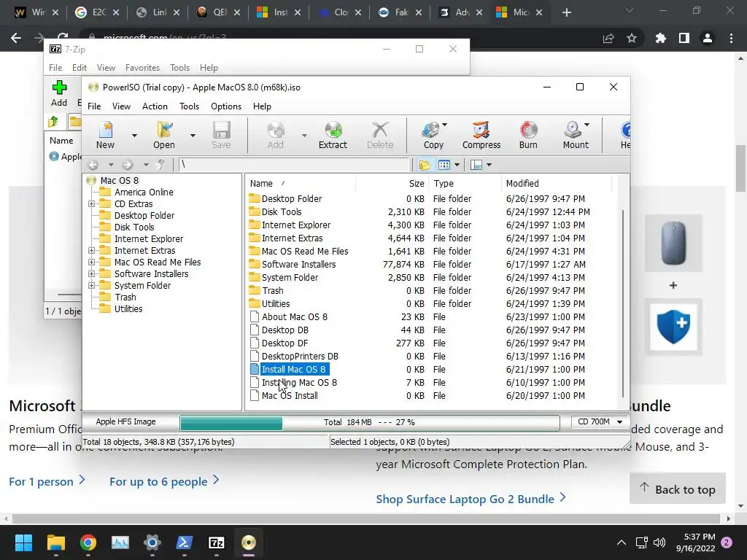The height and width of the screenshot is (560, 747).
Task: Expand the Internet Extras tree node
Action: click(x=91, y=251)
